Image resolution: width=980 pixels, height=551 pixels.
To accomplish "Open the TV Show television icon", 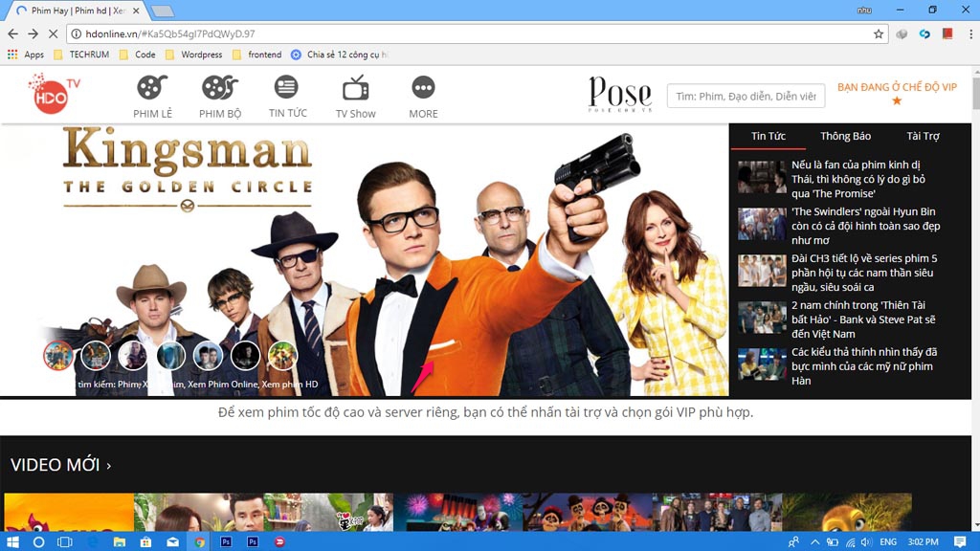I will (x=355, y=87).
